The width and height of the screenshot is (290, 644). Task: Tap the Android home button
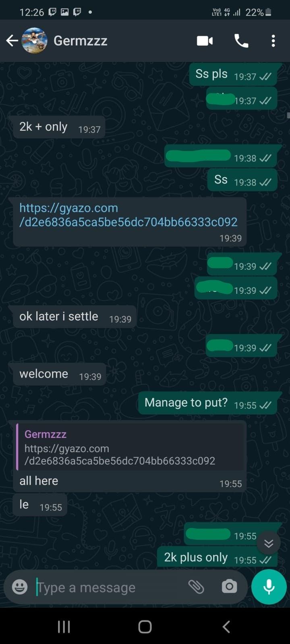tap(145, 626)
